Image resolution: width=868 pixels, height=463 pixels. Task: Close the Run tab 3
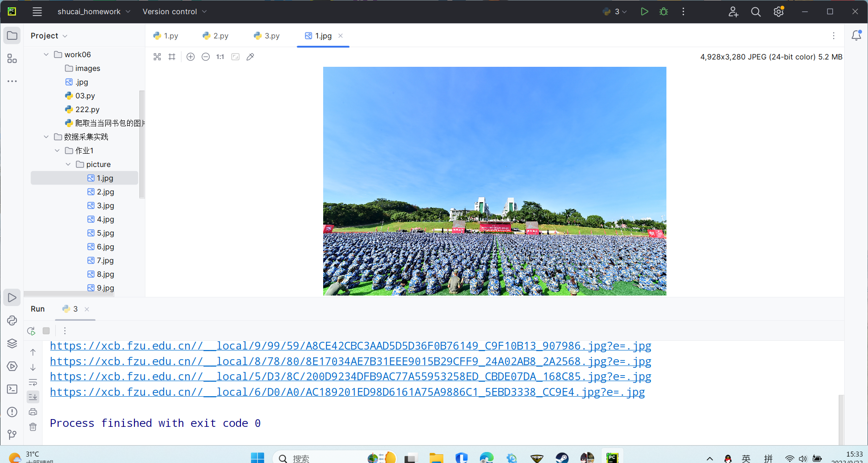pos(87,309)
